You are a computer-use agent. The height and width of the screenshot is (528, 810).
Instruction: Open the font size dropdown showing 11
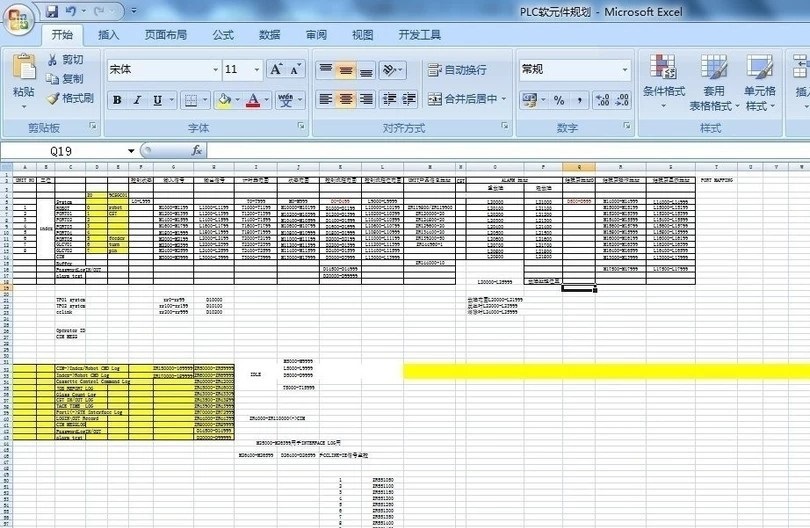[257, 69]
